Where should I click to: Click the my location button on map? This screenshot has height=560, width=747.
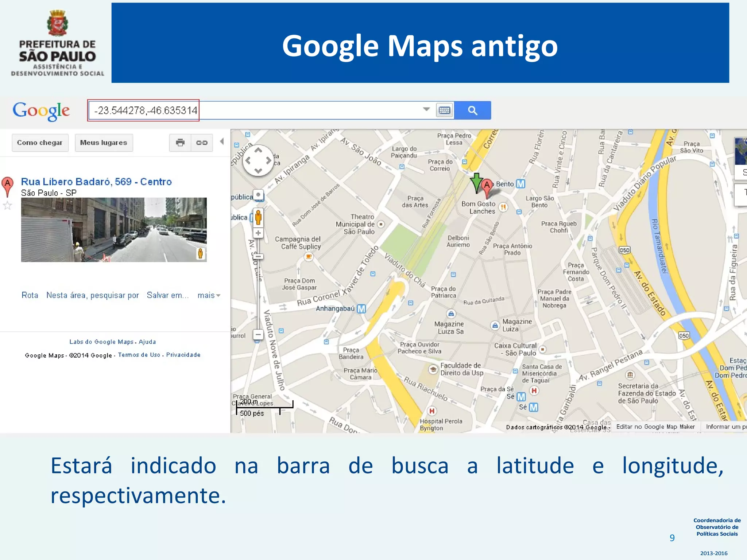258,195
